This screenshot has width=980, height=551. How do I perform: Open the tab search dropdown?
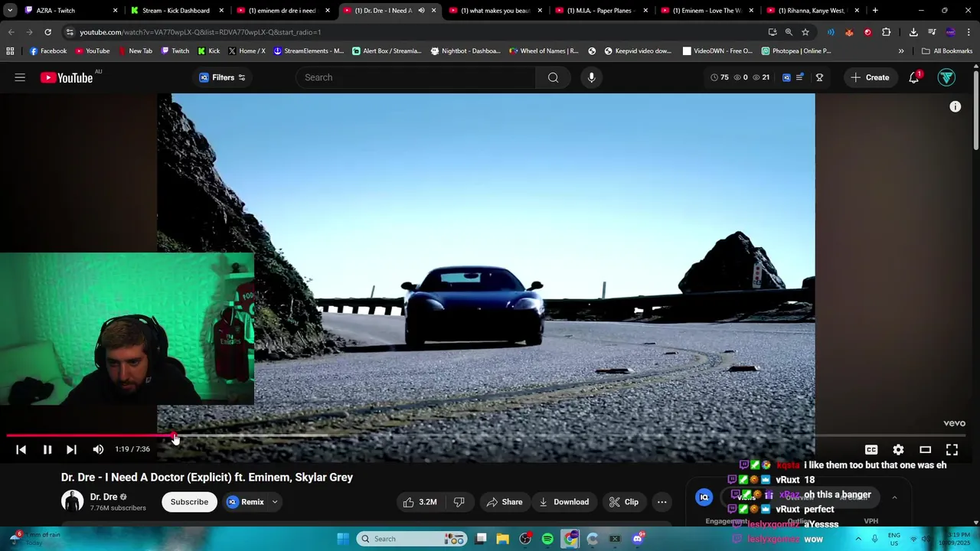coord(9,11)
